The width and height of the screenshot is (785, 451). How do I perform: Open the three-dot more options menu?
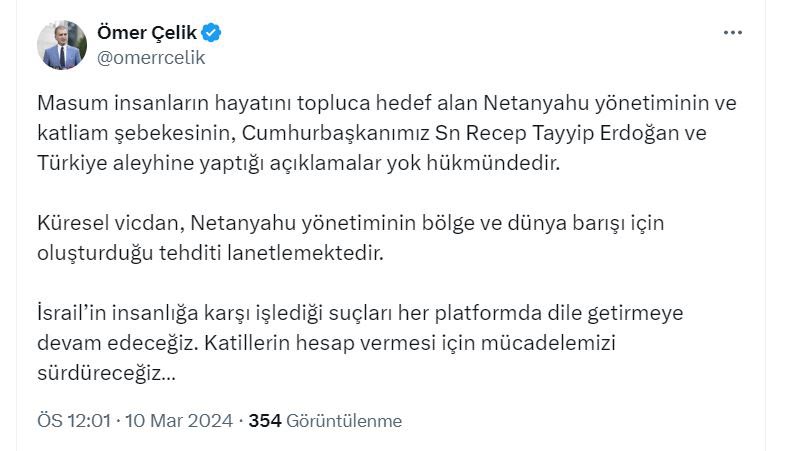pos(733,33)
